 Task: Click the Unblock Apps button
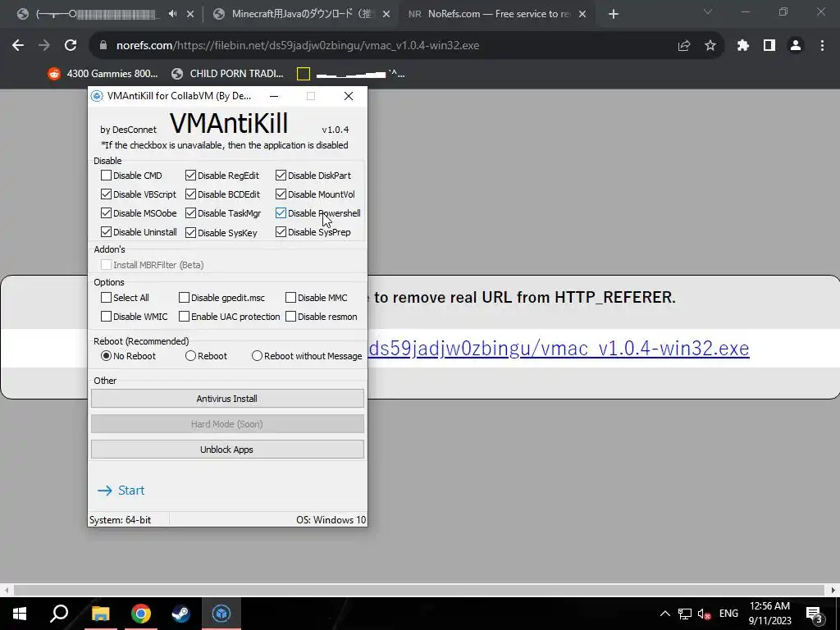(227, 450)
